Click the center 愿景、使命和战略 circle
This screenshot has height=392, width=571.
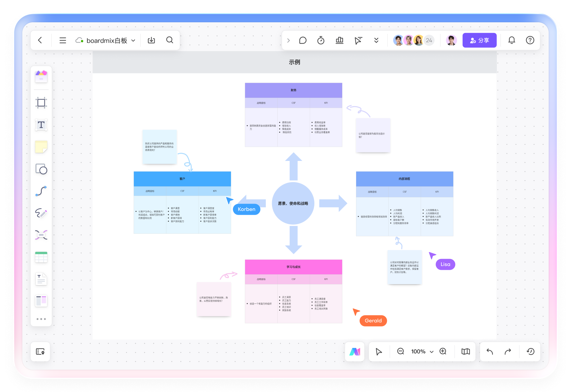(293, 204)
